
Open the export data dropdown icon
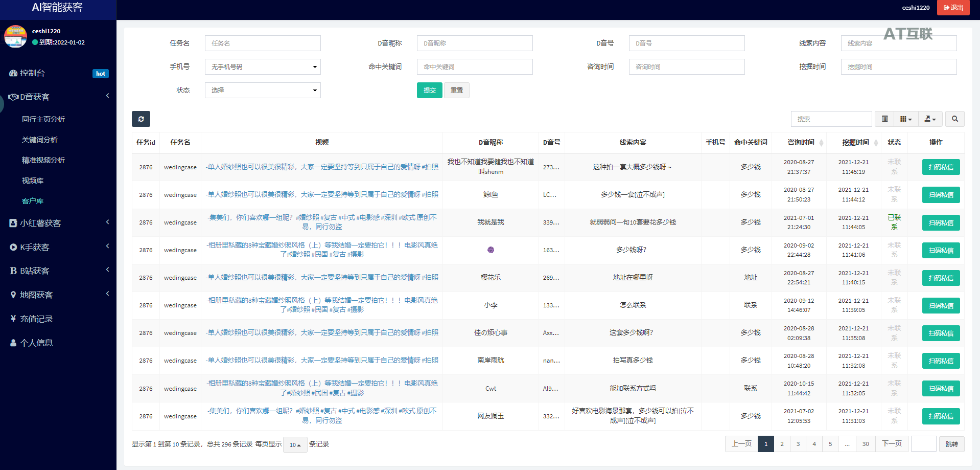point(930,119)
